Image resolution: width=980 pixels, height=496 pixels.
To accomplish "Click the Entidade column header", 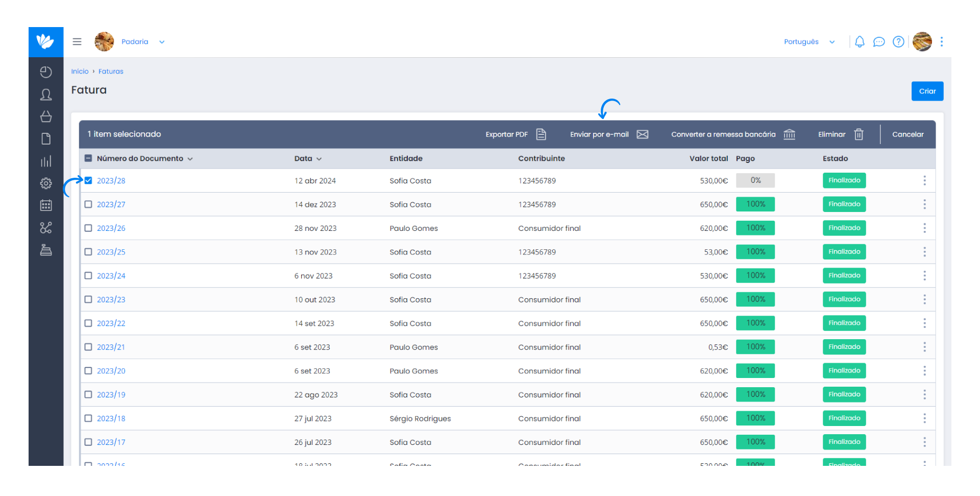I will [x=406, y=159].
